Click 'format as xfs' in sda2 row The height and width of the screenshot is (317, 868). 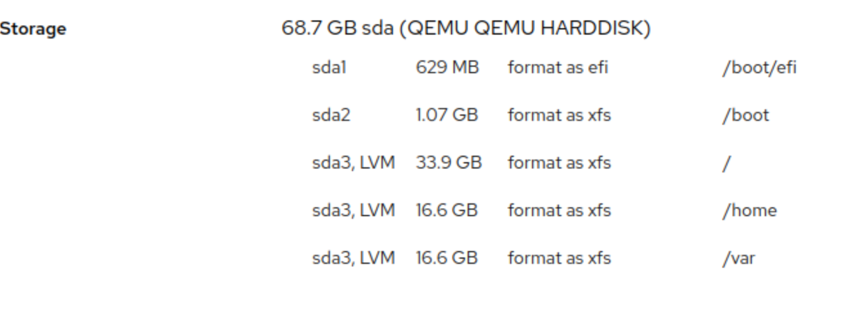click(x=559, y=115)
